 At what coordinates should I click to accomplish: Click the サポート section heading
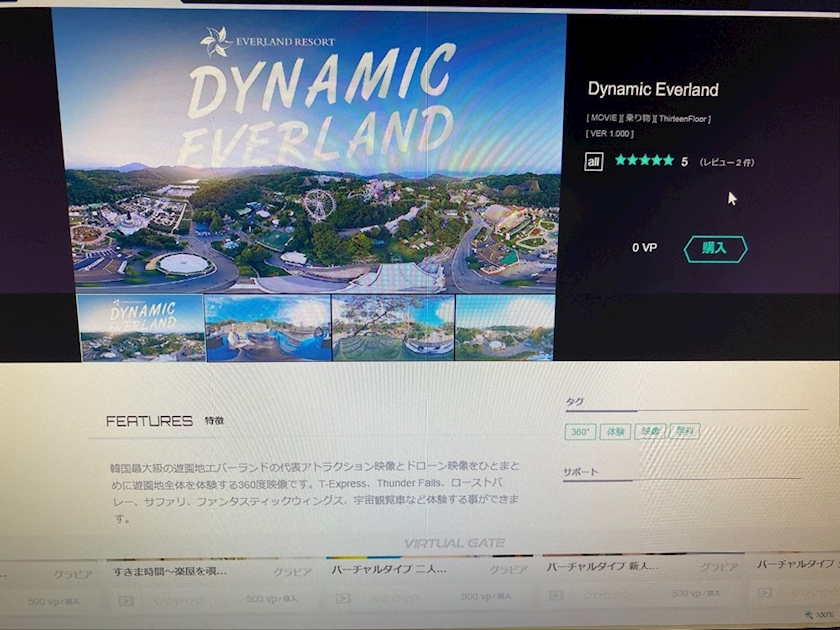point(580,472)
